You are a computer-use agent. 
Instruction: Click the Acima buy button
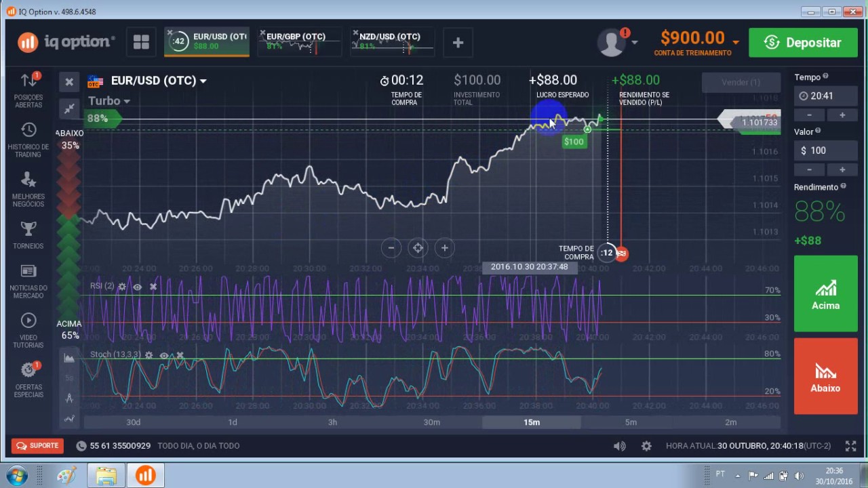tap(826, 294)
